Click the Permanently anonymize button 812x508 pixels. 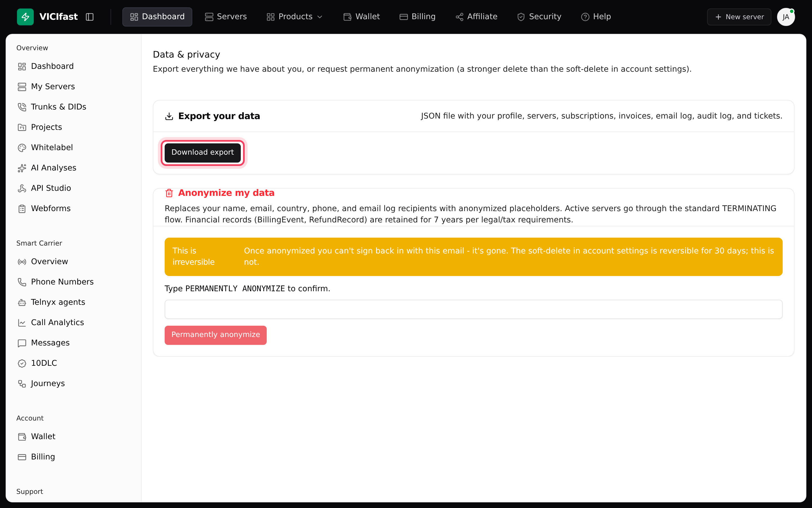215,335
